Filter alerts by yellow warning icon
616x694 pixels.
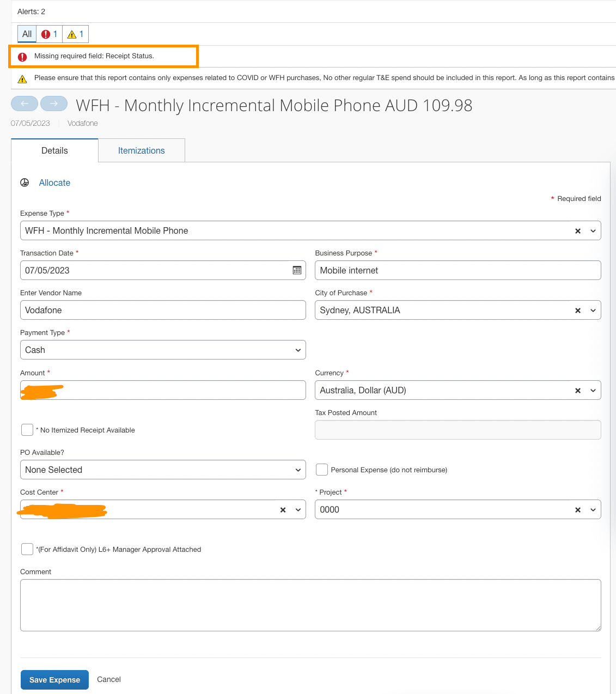[x=75, y=34]
